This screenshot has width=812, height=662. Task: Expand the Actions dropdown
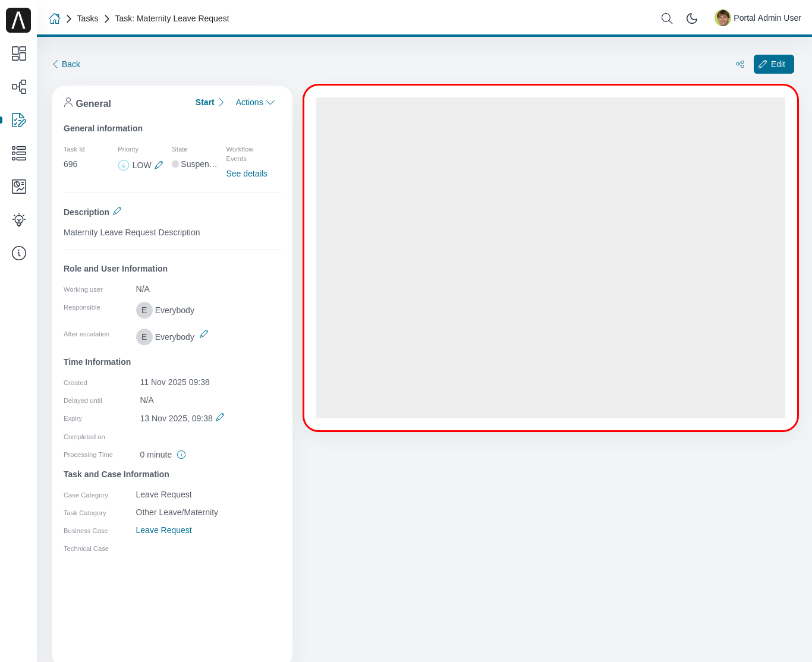[254, 102]
